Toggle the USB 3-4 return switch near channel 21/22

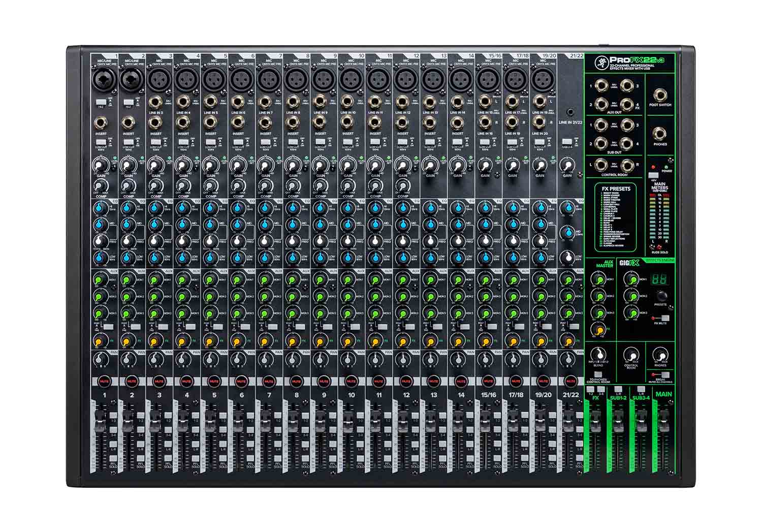click(567, 141)
